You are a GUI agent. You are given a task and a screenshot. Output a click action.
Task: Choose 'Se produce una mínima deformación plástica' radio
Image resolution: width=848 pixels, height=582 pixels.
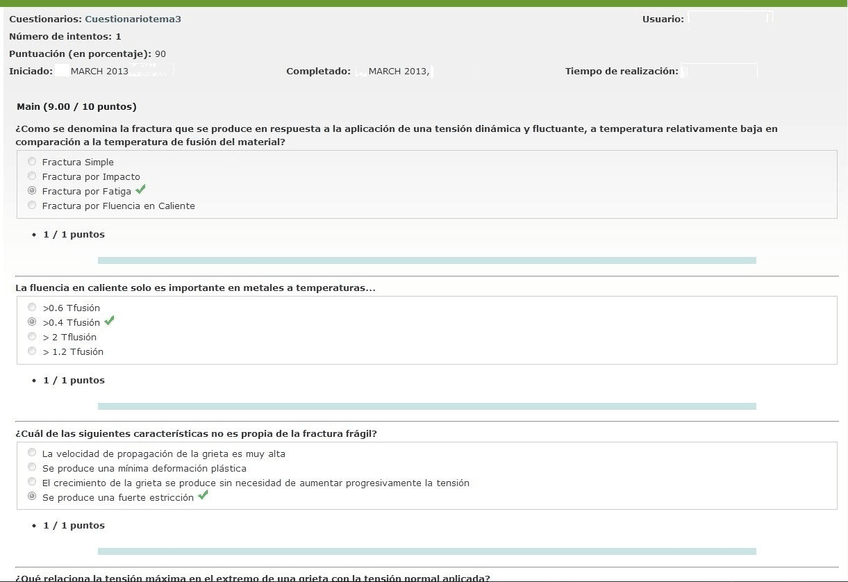(33, 467)
